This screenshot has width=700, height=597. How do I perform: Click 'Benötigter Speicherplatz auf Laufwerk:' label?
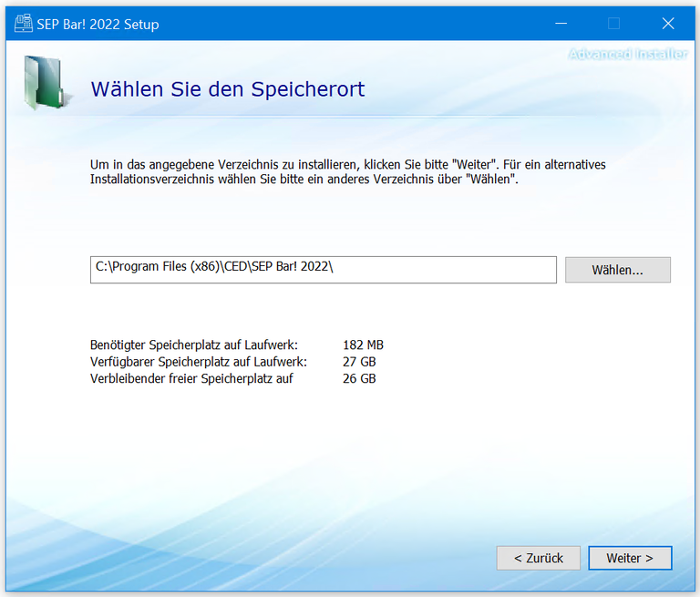pyautogui.click(x=194, y=345)
